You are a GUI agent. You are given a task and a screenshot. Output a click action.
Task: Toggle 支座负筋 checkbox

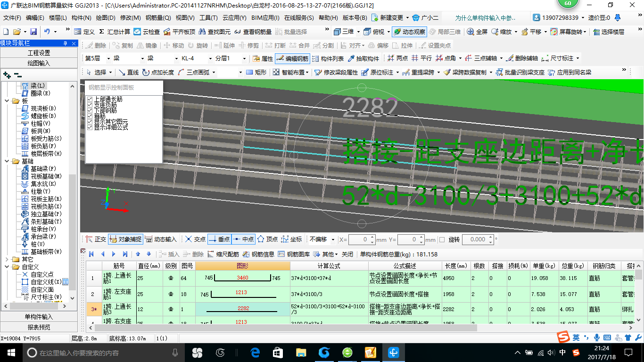(90, 105)
